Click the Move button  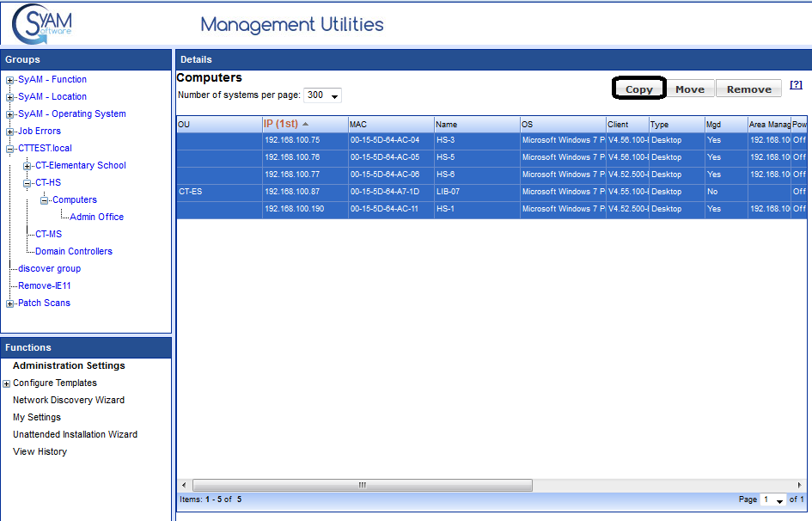[689, 89]
